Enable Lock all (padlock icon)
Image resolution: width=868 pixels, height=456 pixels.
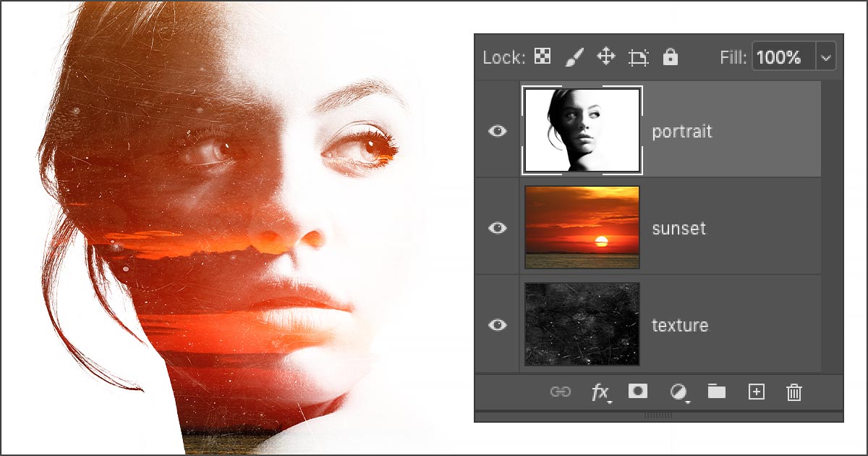[671, 57]
